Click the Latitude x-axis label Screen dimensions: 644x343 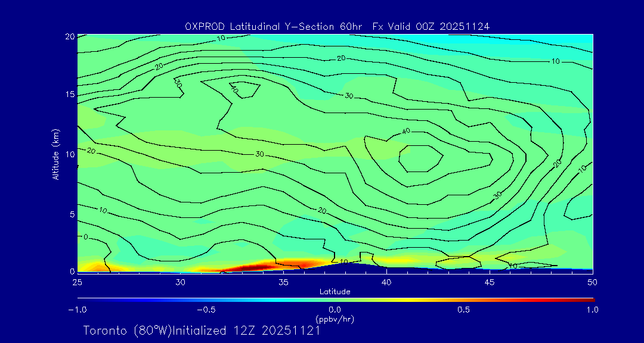335,291
